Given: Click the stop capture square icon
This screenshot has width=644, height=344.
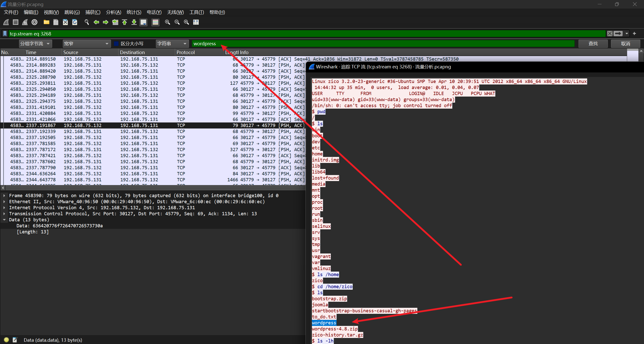Looking at the screenshot, I should [16, 22].
